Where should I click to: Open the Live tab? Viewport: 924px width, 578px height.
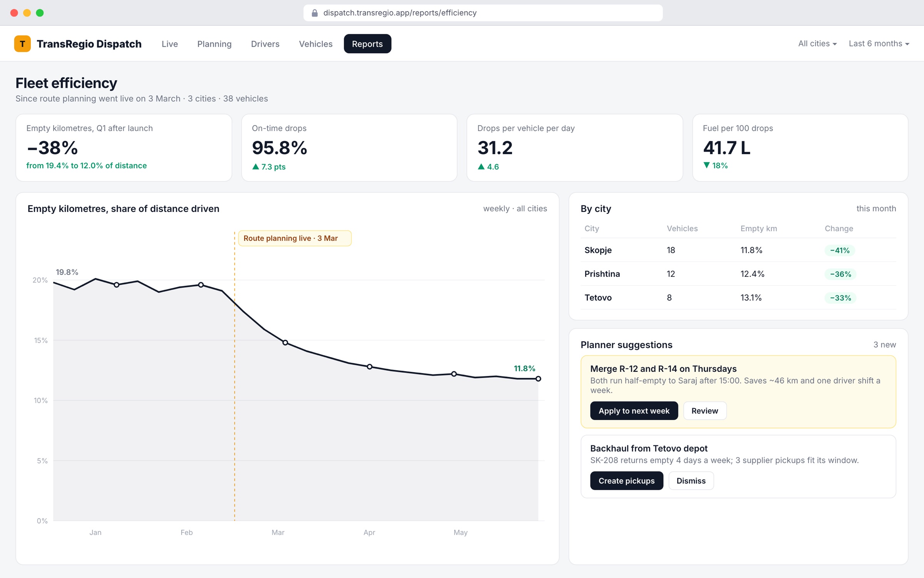tap(170, 44)
